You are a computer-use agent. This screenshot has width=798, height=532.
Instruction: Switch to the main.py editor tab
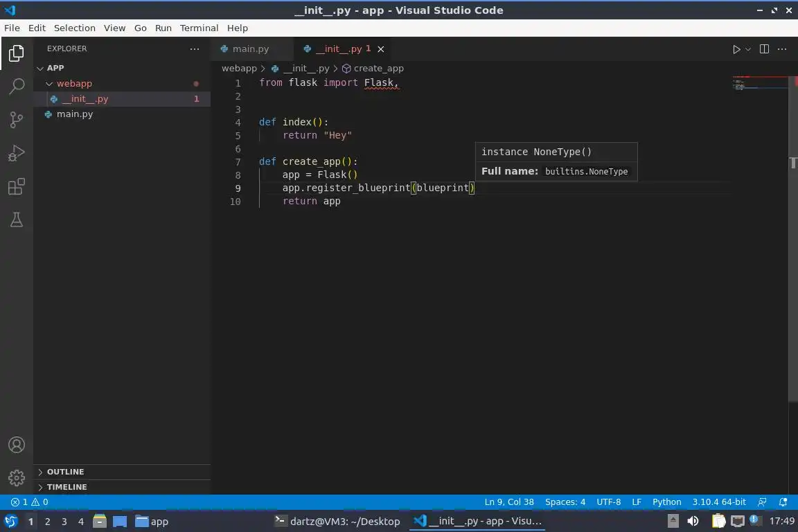pos(252,49)
